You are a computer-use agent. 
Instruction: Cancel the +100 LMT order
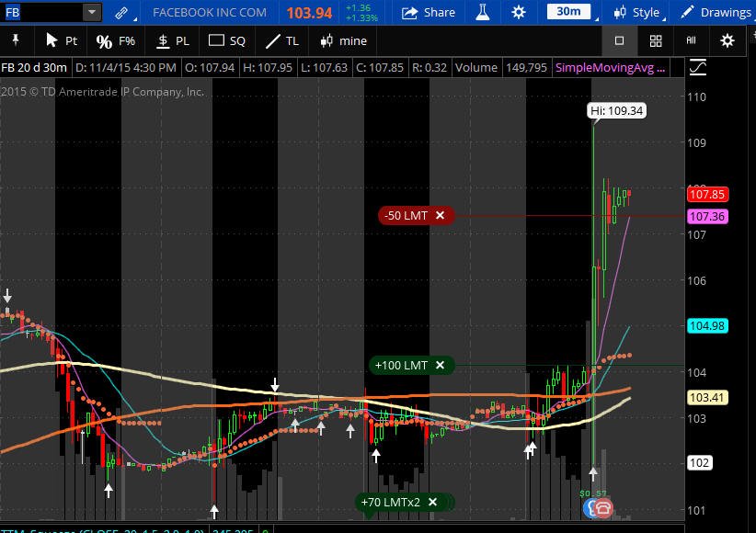(440, 366)
